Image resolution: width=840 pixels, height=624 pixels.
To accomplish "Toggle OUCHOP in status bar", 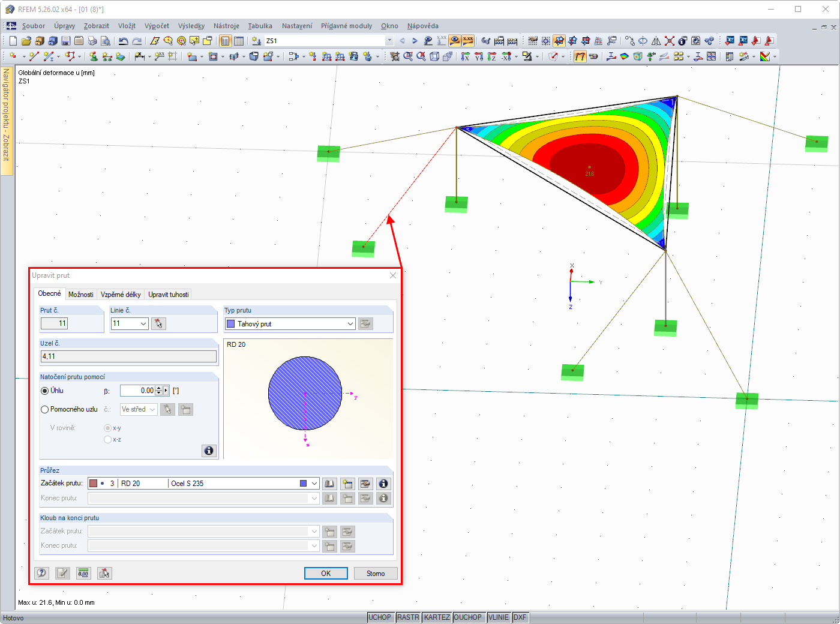I will point(468,617).
